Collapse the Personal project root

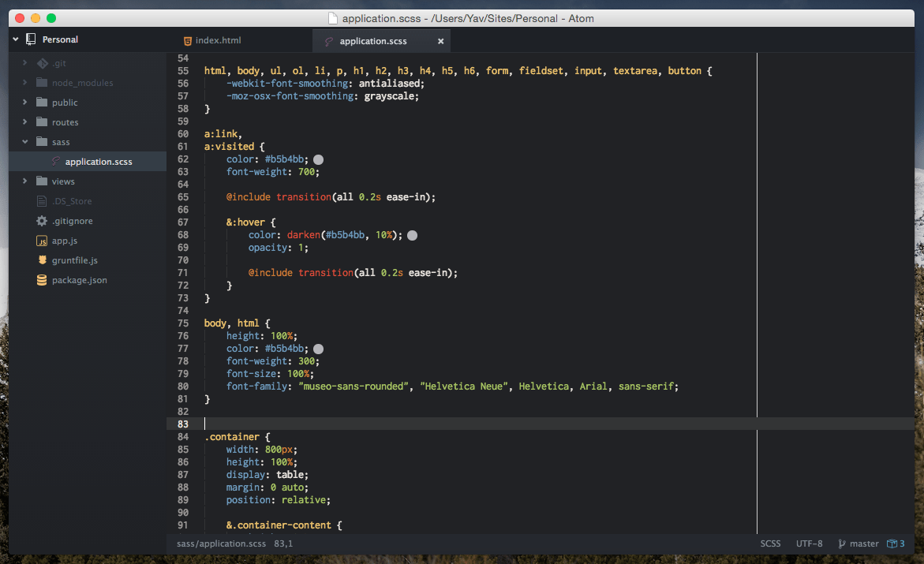click(x=16, y=39)
